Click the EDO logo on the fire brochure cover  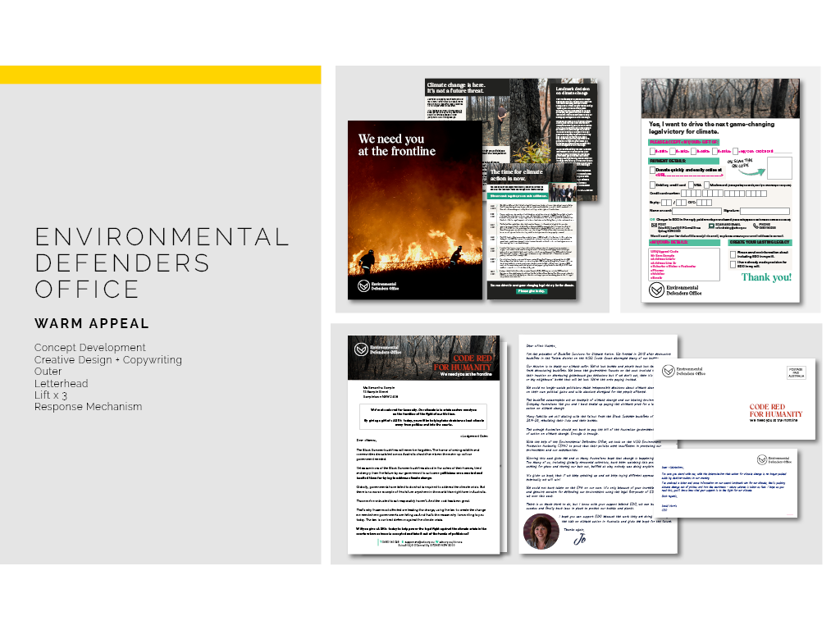tap(365, 286)
